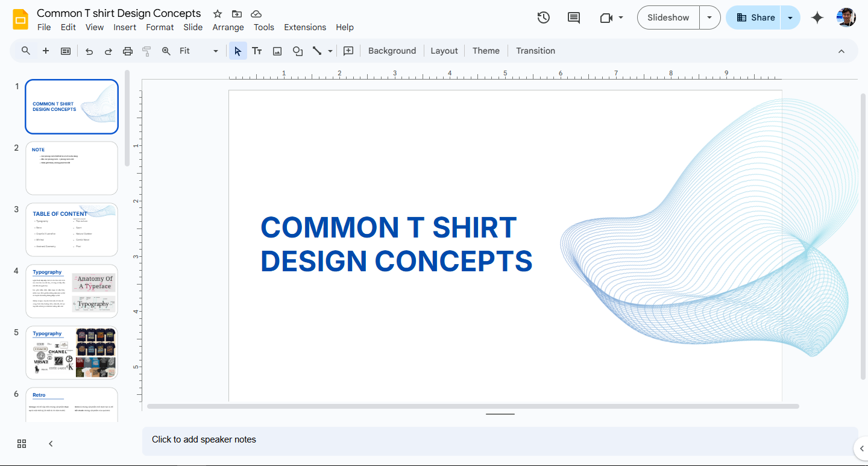Click the Share button
The width and height of the screenshot is (868, 466).
[755, 17]
